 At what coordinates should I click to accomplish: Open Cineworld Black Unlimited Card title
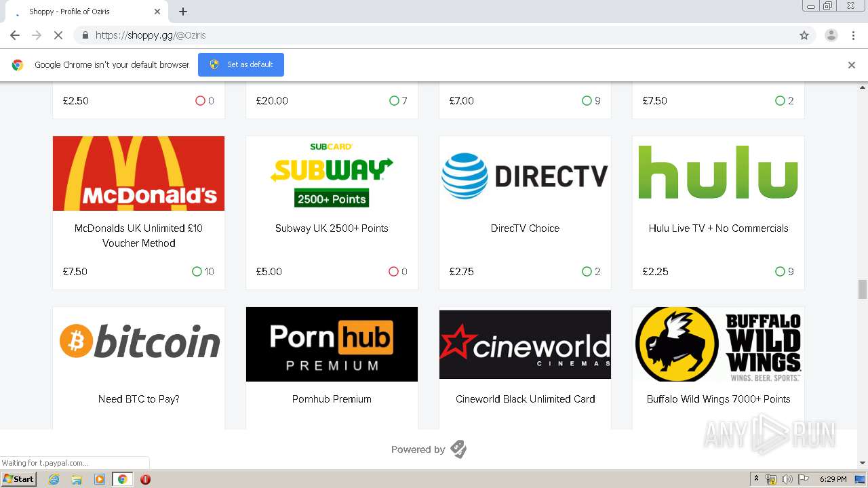(x=525, y=399)
